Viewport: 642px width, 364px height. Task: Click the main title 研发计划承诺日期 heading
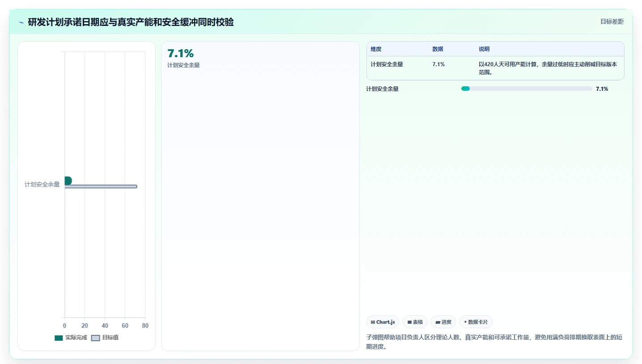click(131, 22)
